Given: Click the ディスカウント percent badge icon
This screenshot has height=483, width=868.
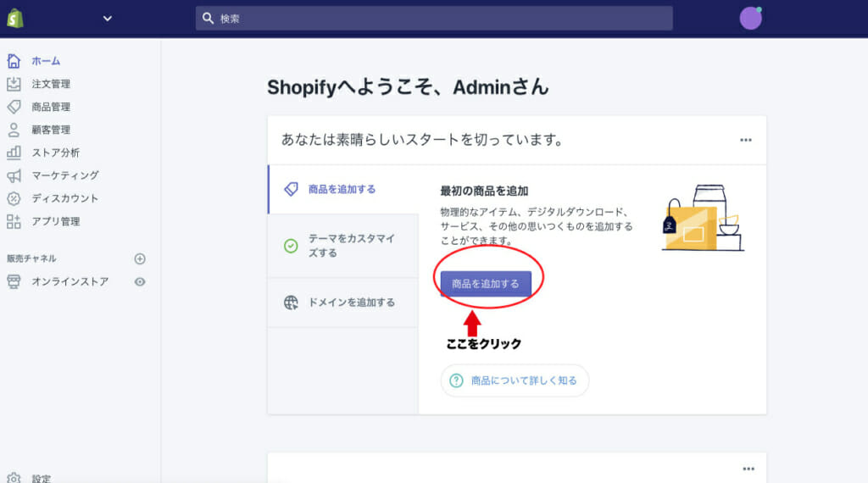Looking at the screenshot, I should [x=14, y=198].
